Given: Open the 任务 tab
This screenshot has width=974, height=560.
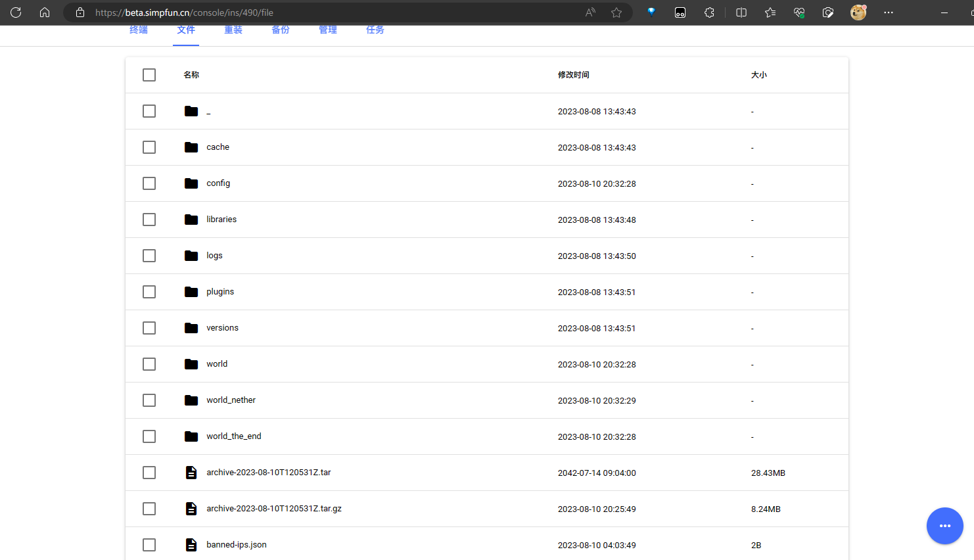Looking at the screenshot, I should pos(375,30).
